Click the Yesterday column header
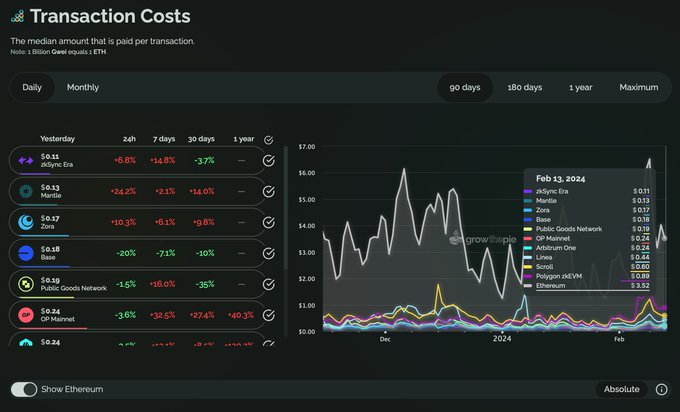The image size is (680, 412). (57, 139)
